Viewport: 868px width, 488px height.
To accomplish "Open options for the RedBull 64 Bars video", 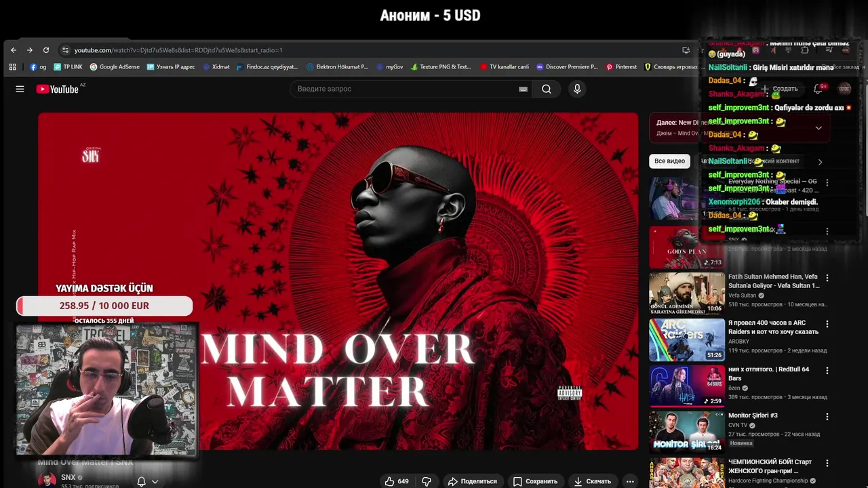I will (x=827, y=370).
